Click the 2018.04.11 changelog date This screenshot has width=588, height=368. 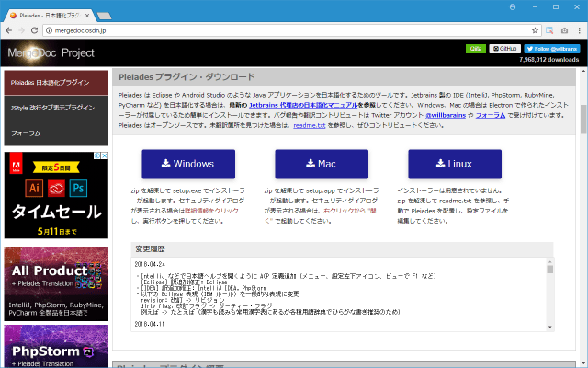click(x=150, y=324)
